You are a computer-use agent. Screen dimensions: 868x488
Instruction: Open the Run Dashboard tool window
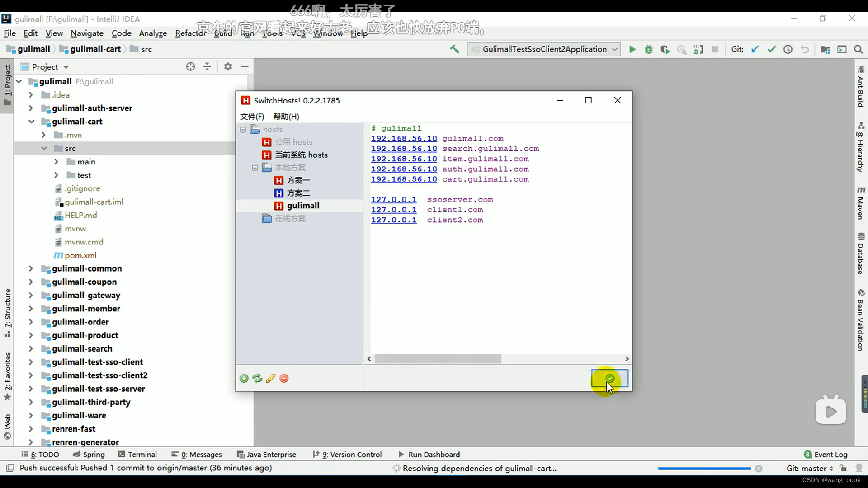(429, 455)
